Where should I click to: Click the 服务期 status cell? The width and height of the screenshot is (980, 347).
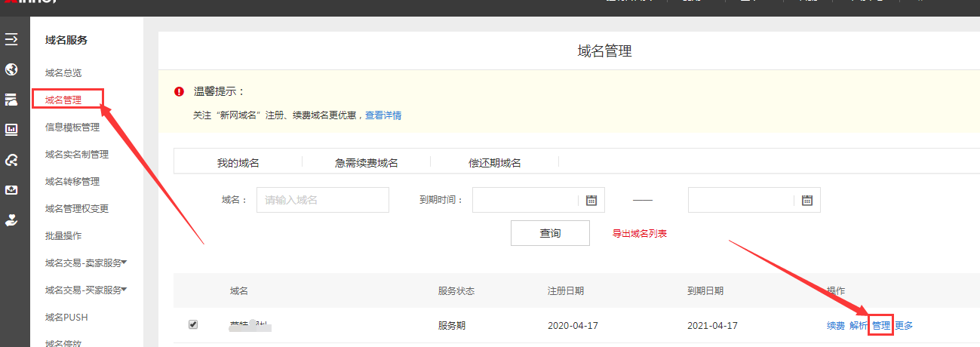pyautogui.click(x=452, y=326)
